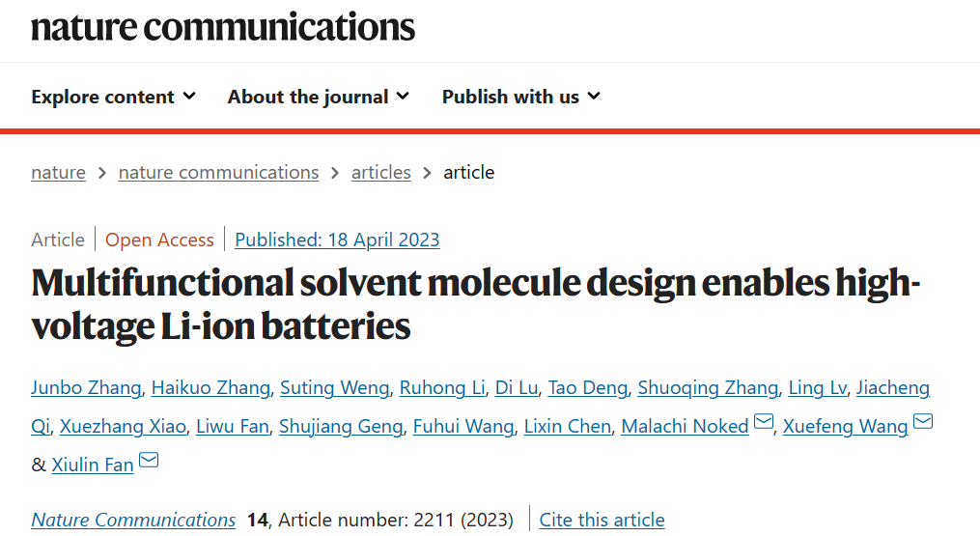The height and width of the screenshot is (536, 980).
Task: Click author name Xuezhang Xiao
Action: 124,427
